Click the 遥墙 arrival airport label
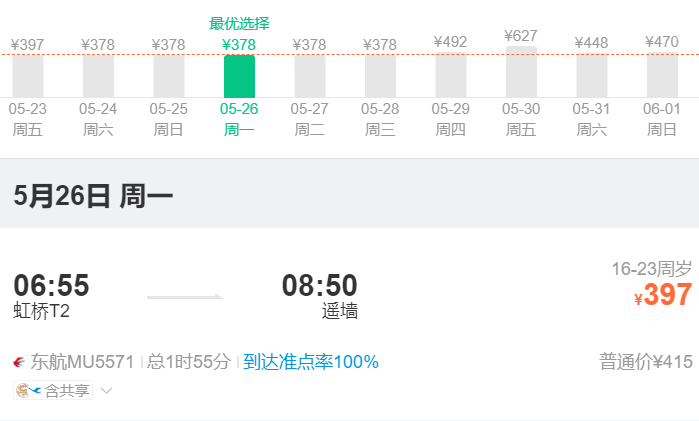 coord(340,311)
